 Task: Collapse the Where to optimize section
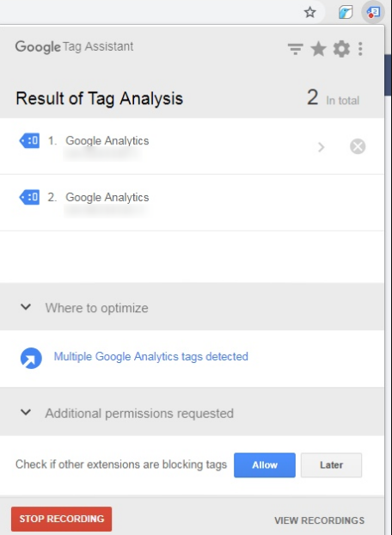(x=26, y=307)
